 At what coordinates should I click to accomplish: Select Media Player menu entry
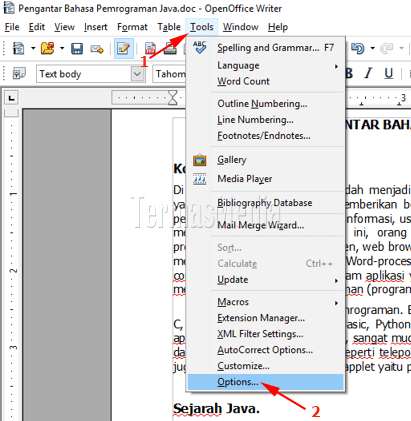(x=266, y=179)
